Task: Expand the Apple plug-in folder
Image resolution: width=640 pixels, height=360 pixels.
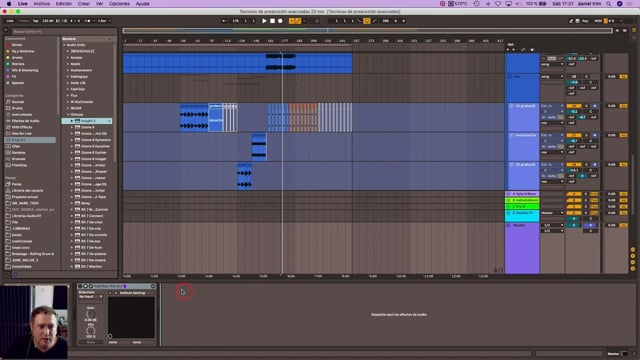Action: (68, 64)
